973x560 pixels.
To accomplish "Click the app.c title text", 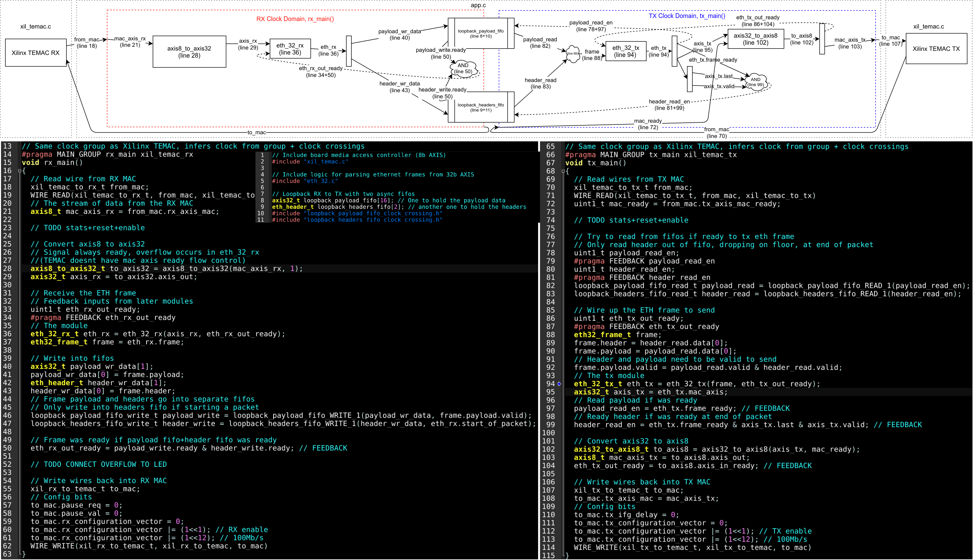I will [x=478, y=5].
